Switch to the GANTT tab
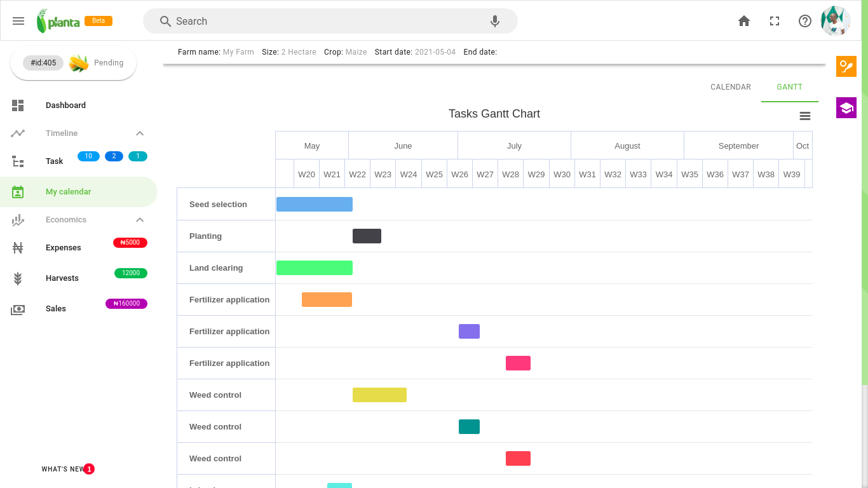The height and width of the screenshot is (488, 868). pyautogui.click(x=790, y=87)
